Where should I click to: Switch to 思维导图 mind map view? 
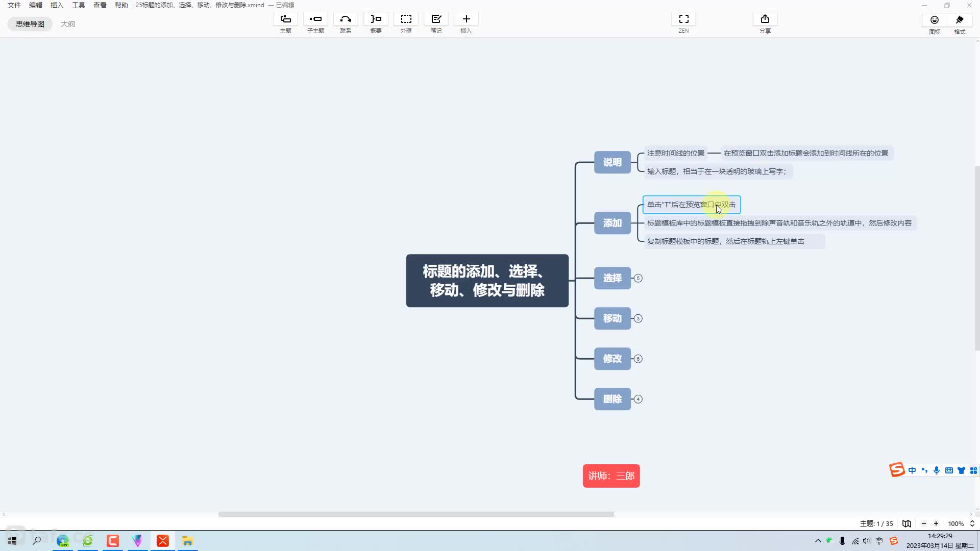click(30, 24)
